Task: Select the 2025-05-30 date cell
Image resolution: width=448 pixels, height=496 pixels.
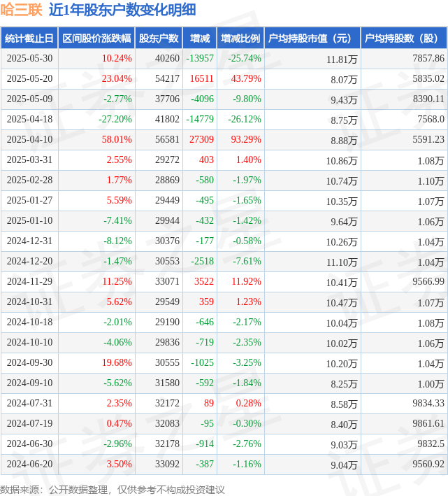Action: (29, 59)
